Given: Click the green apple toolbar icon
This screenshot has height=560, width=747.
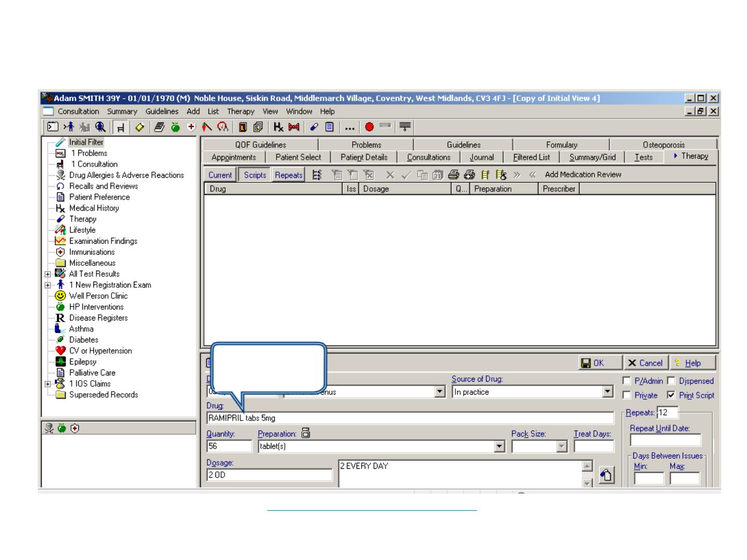Looking at the screenshot, I should point(175,127).
